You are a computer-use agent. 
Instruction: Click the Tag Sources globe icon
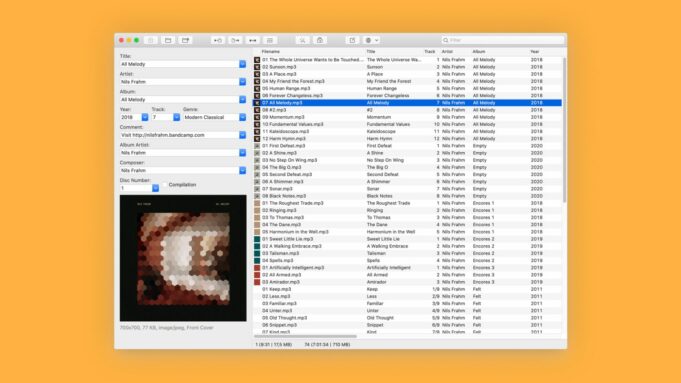click(x=368, y=40)
